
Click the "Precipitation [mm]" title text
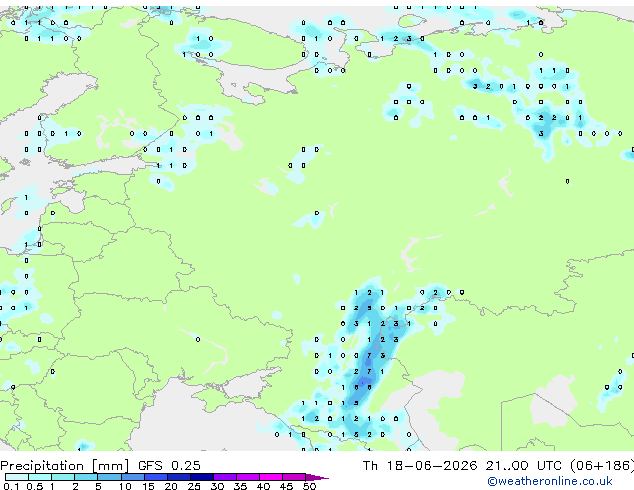tap(65, 466)
